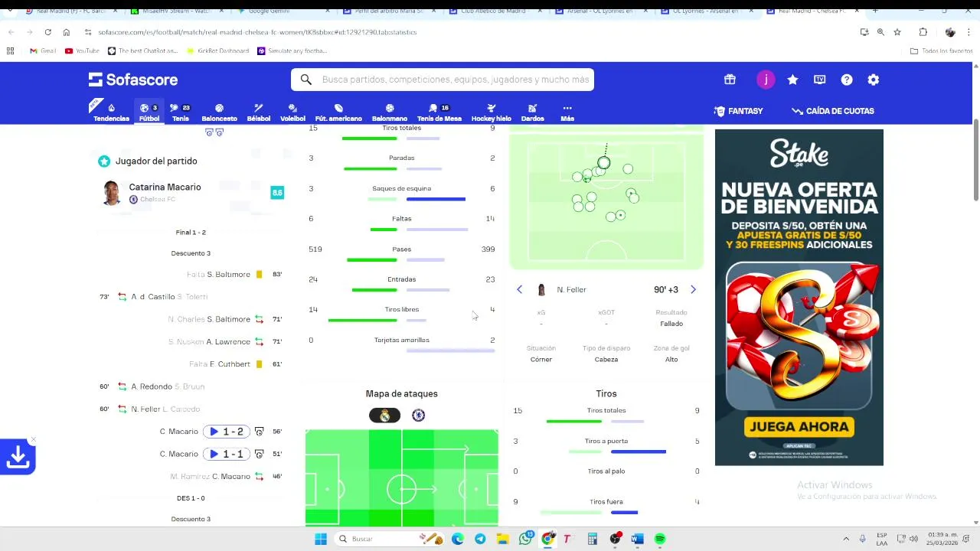
Task: Click Tiros a puerta statistic
Action: 606,445
